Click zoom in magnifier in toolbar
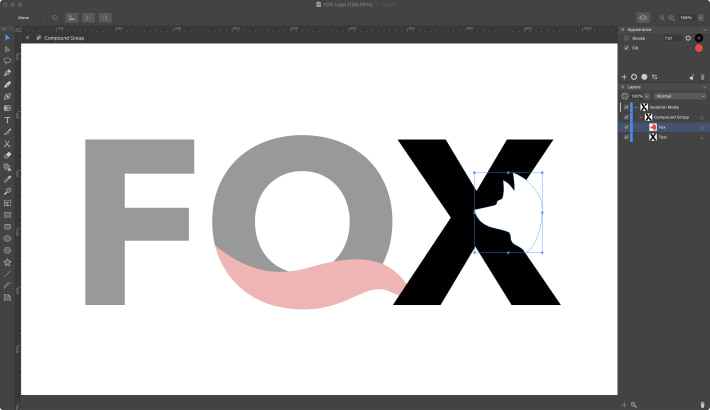This screenshot has height=410, width=710. [x=671, y=18]
